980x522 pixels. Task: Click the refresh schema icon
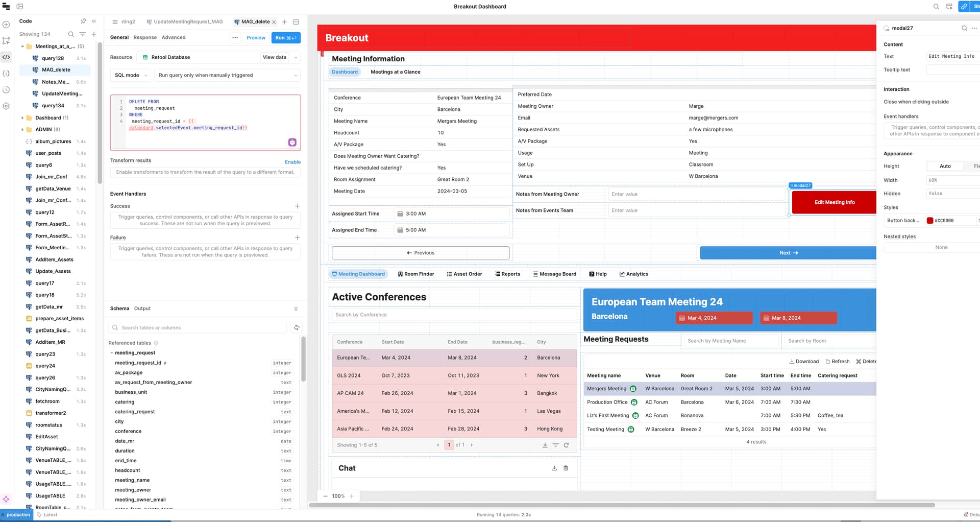pos(297,327)
